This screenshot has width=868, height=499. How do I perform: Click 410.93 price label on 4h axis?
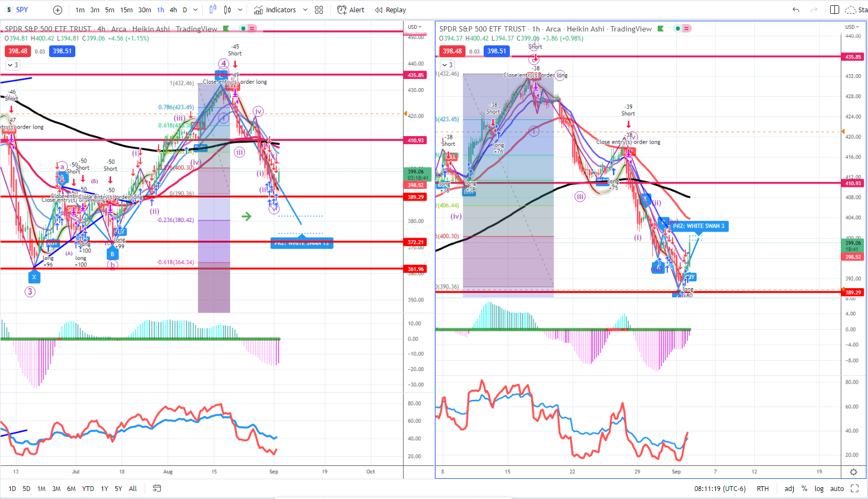point(416,140)
